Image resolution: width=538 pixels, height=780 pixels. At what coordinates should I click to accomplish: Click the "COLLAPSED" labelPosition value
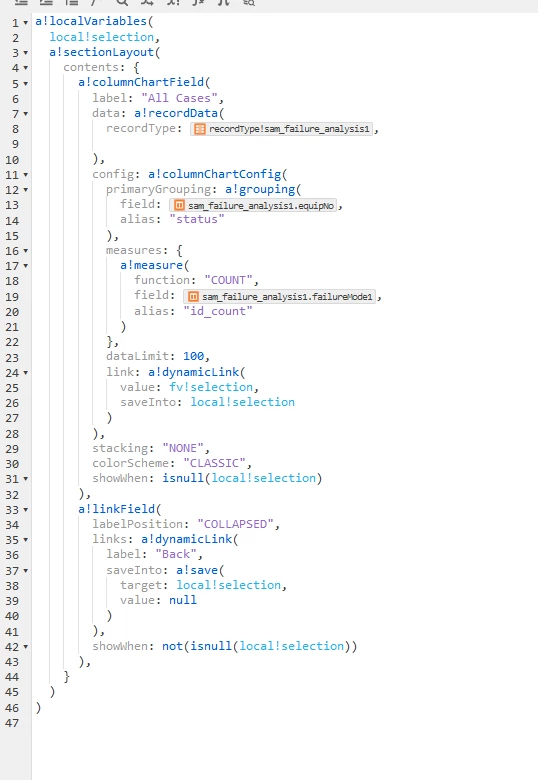point(235,524)
